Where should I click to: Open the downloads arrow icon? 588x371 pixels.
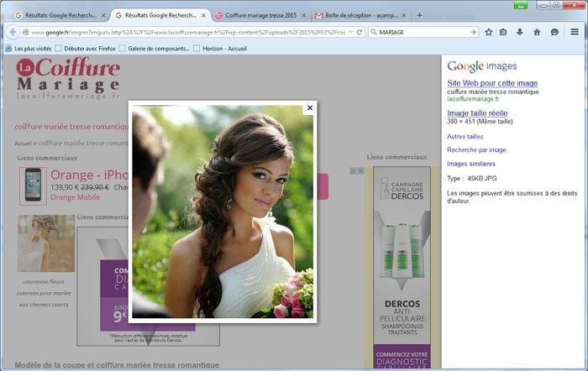pyautogui.click(x=520, y=32)
